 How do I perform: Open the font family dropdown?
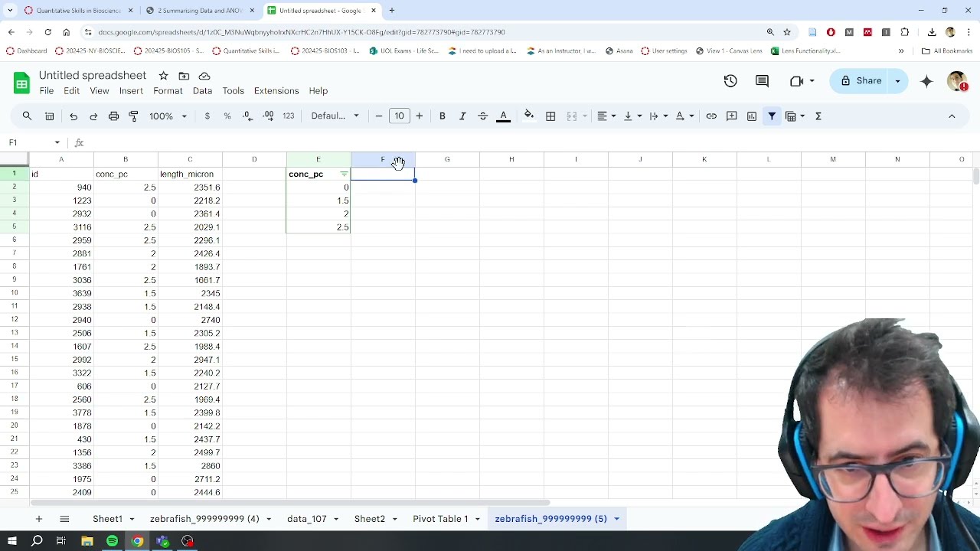pos(335,116)
